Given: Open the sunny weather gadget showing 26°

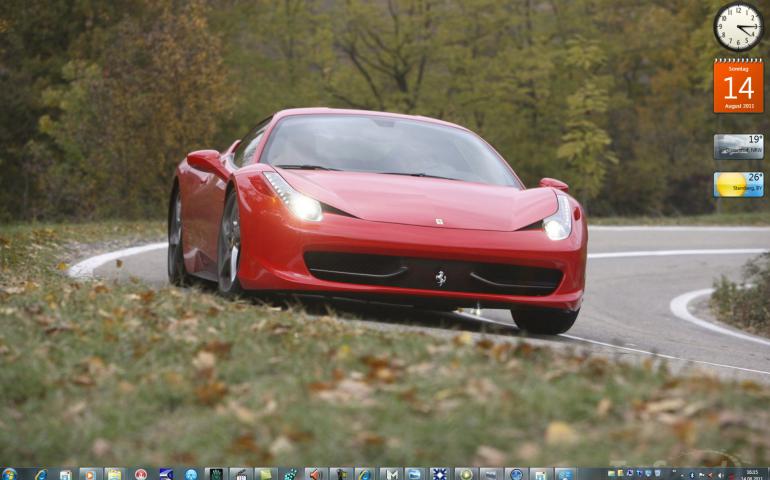Looking at the screenshot, I should (739, 184).
